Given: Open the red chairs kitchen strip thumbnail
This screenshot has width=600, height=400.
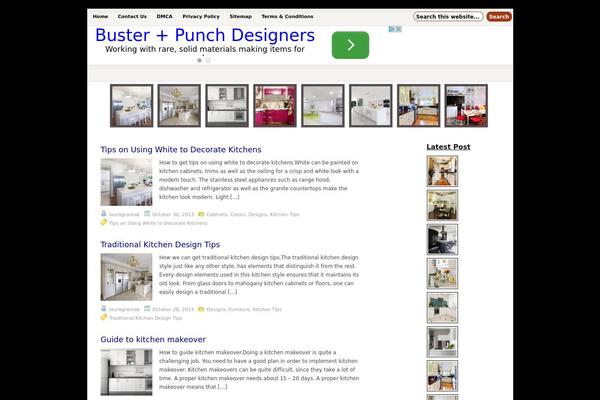Looking at the screenshot, I should [466, 106].
